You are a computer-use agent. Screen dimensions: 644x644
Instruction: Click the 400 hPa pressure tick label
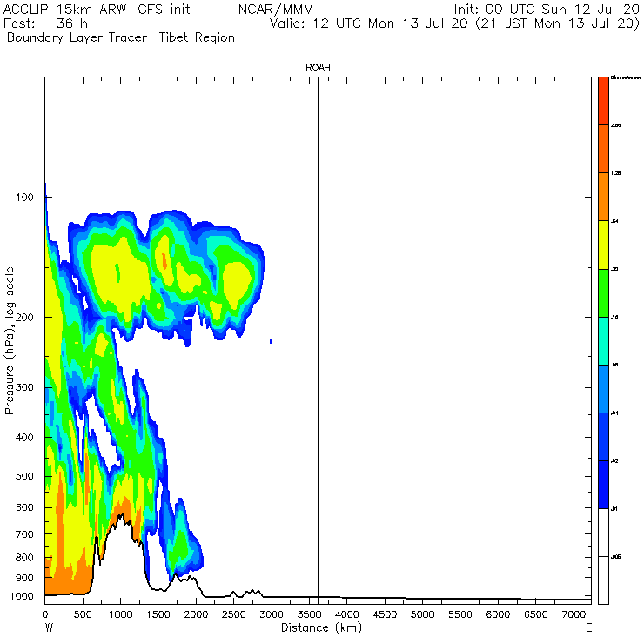(24, 438)
